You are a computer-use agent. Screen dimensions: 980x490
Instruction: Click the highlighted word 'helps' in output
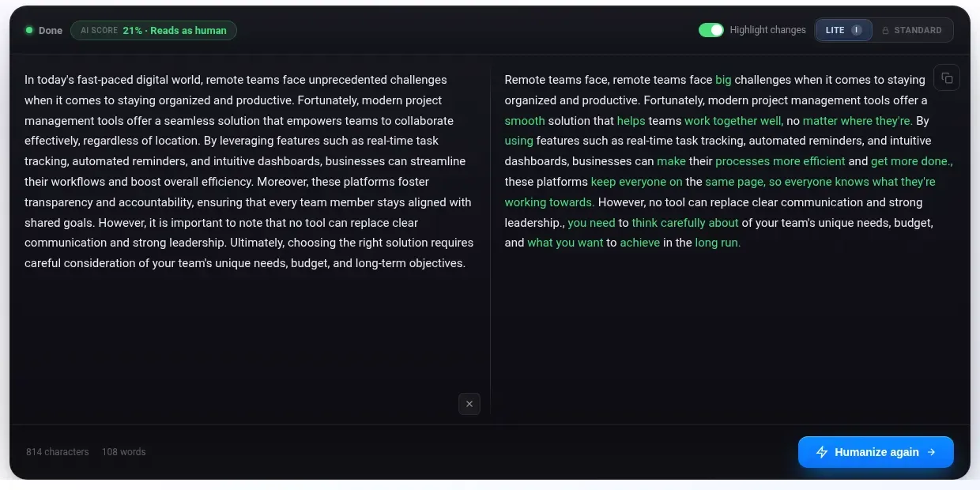click(631, 121)
